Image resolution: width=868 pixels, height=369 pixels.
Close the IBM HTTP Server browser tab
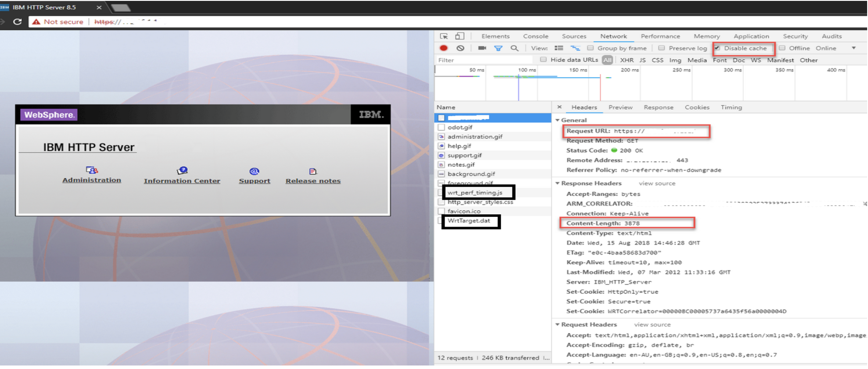tap(99, 7)
